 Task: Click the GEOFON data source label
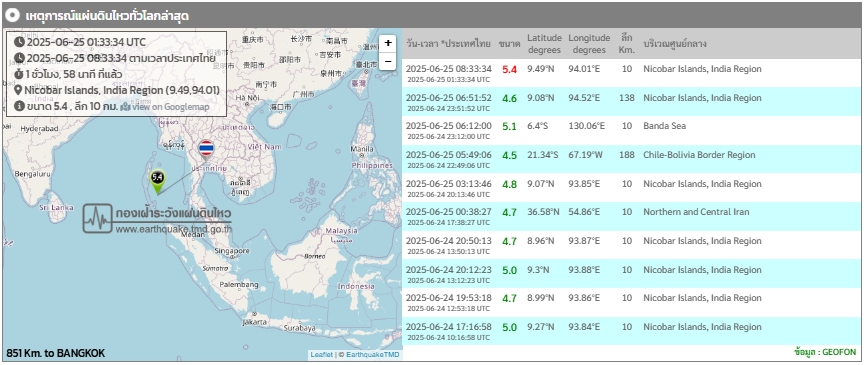825,352
